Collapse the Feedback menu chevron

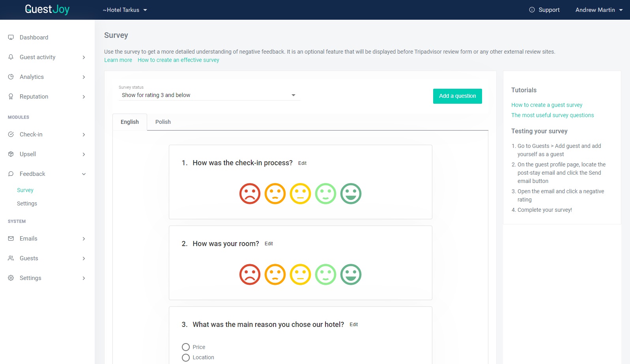tap(84, 174)
